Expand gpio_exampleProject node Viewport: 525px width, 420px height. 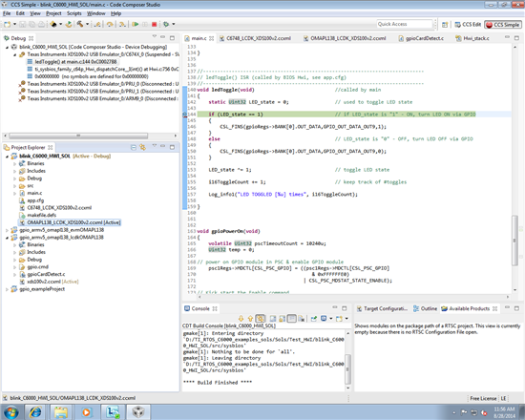7,289
